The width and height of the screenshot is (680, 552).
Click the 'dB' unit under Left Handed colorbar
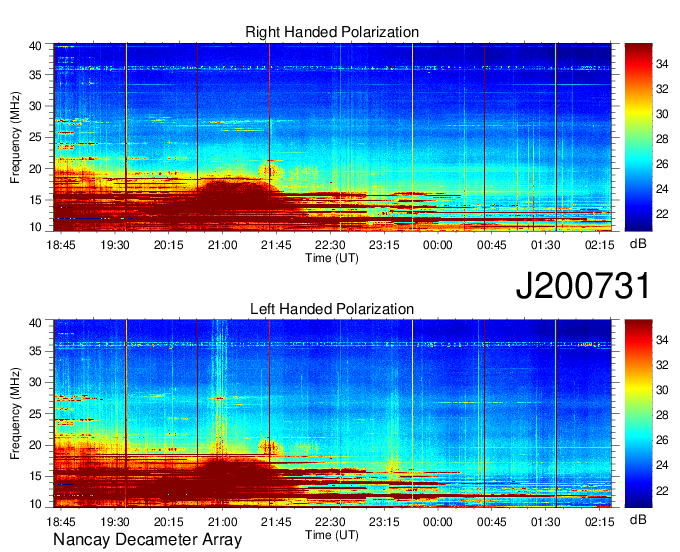(638, 520)
